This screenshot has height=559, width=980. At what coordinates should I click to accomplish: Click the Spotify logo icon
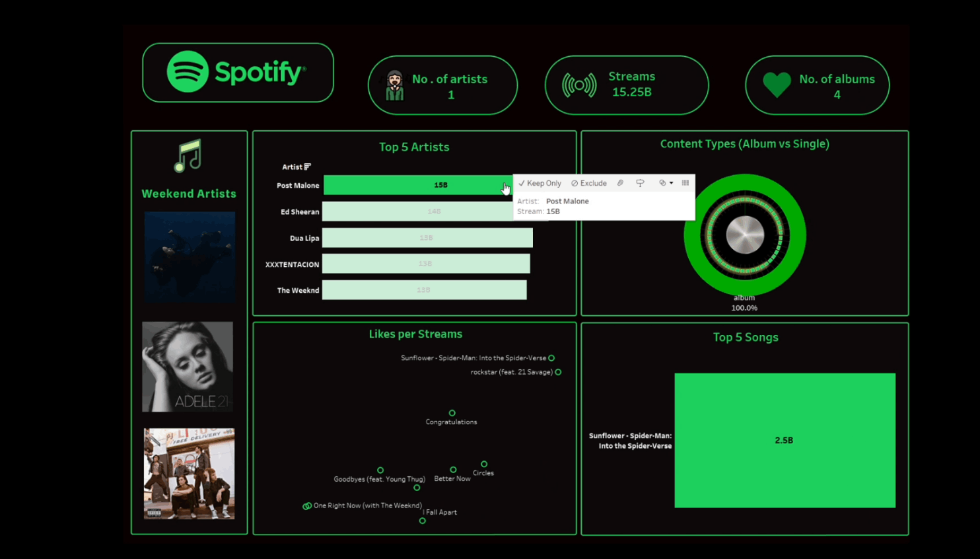point(187,73)
